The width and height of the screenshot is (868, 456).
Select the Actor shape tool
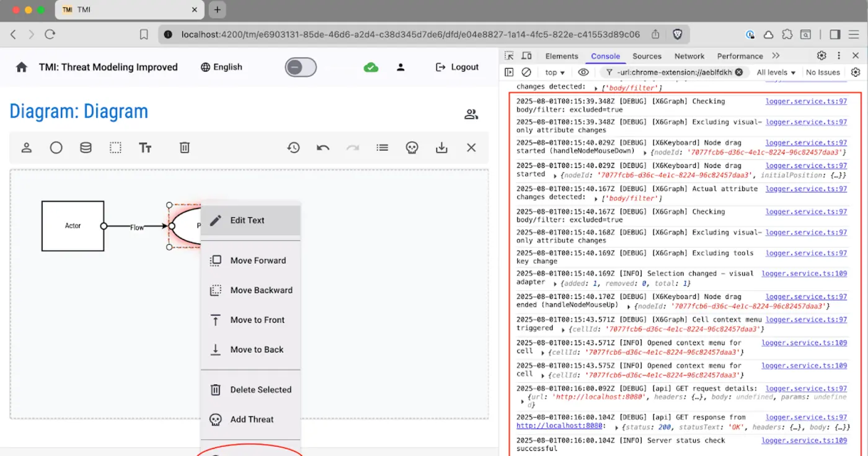tap(27, 148)
